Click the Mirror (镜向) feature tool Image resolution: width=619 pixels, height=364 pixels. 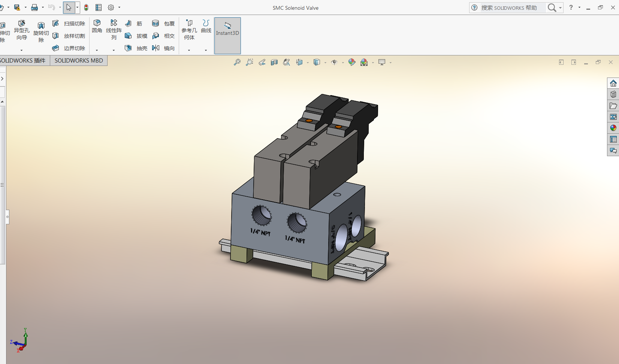[x=164, y=48]
